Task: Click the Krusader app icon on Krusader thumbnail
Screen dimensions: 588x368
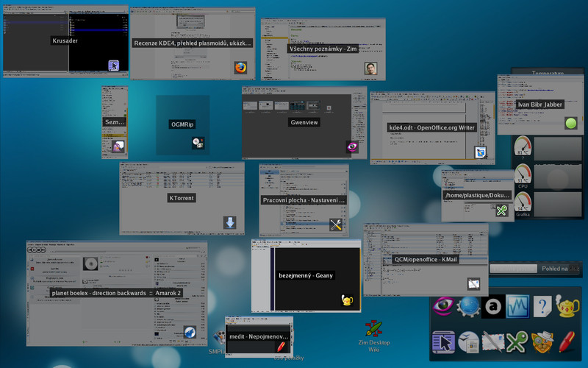Action: click(x=114, y=66)
